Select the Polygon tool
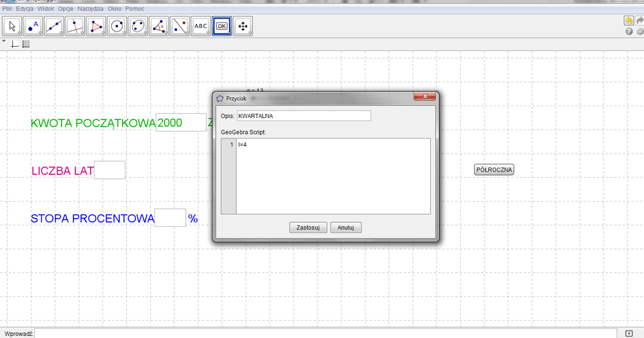The height and width of the screenshot is (338, 644). point(96,26)
